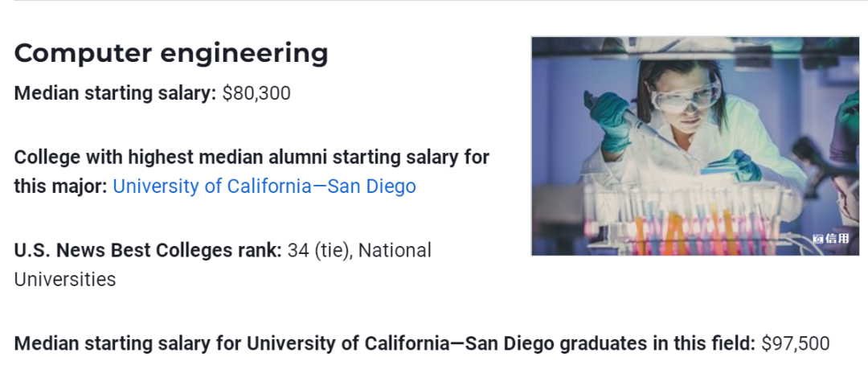Click the $97,500 salary figure
The height and width of the screenshot is (369, 868).
[x=795, y=343]
